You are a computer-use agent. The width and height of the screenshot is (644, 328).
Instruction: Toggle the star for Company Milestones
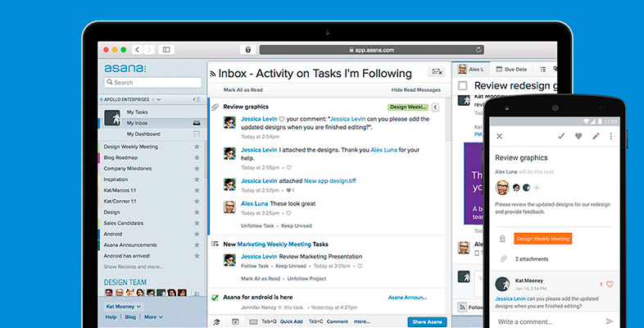197,169
